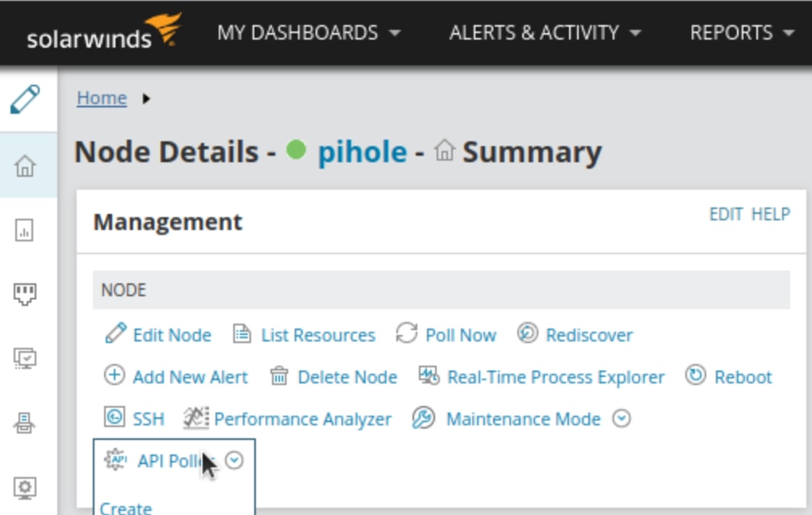
Task: Collapse the API Poller dropdown arrow
Action: pos(235,461)
